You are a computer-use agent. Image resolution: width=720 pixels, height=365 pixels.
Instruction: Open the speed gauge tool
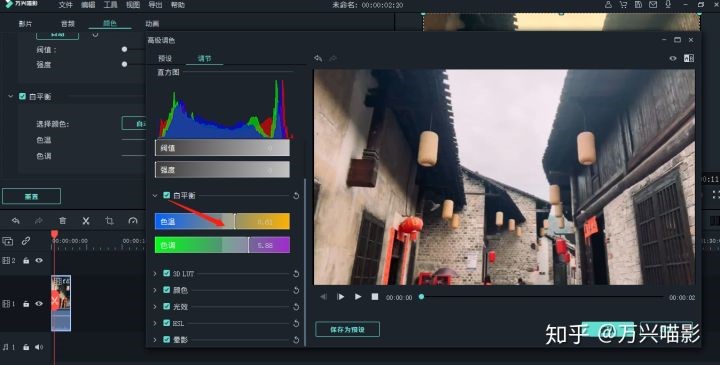click(x=133, y=221)
